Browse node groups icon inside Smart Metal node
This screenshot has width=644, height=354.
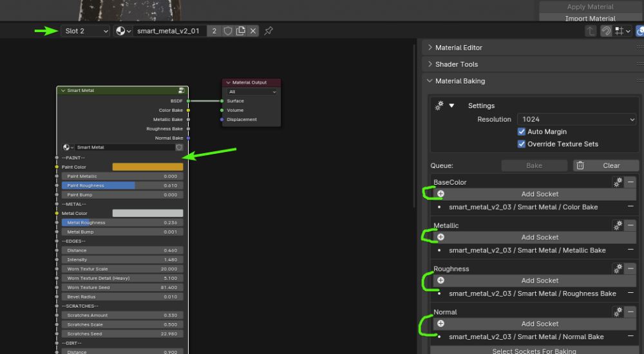(x=68, y=147)
